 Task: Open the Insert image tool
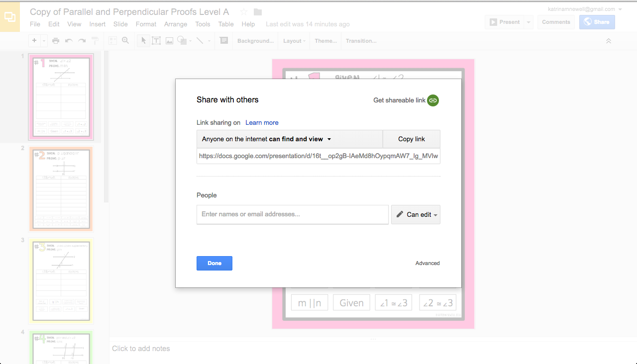[169, 40]
